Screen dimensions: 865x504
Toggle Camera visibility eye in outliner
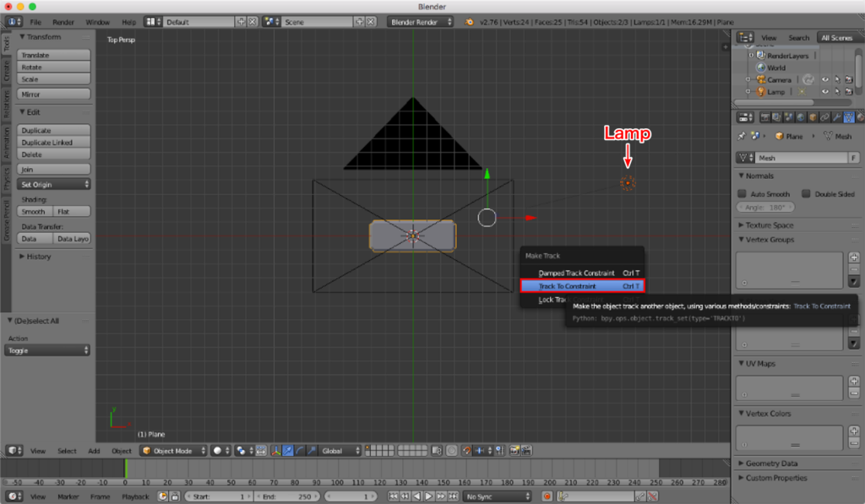[x=825, y=79]
